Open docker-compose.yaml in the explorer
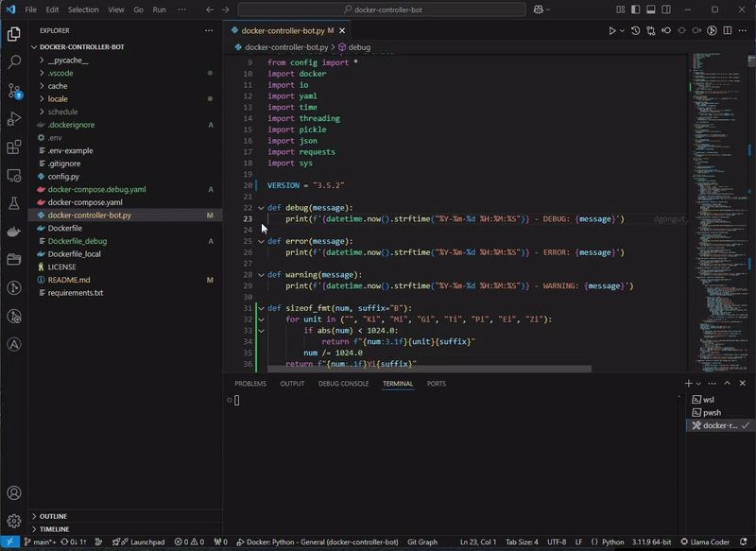Viewport: 756px width, 551px height. click(85, 202)
